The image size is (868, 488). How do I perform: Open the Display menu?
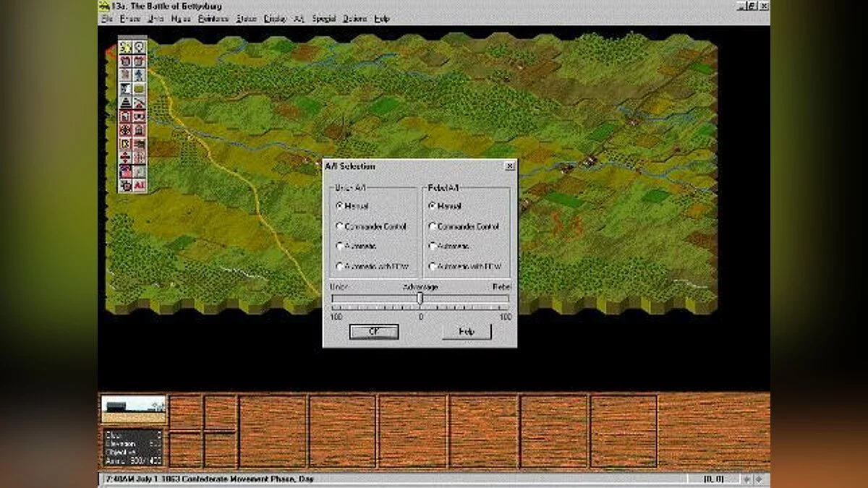[x=275, y=19]
